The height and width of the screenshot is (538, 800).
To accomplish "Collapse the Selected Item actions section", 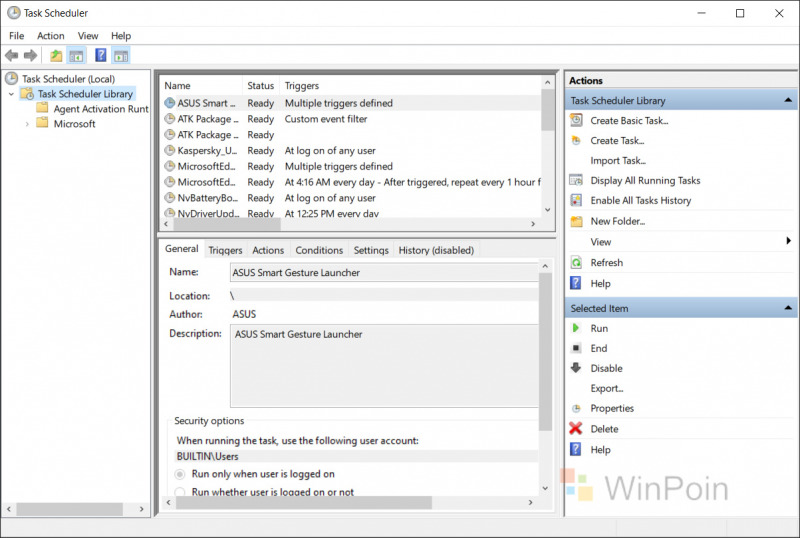I will click(x=788, y=308).
